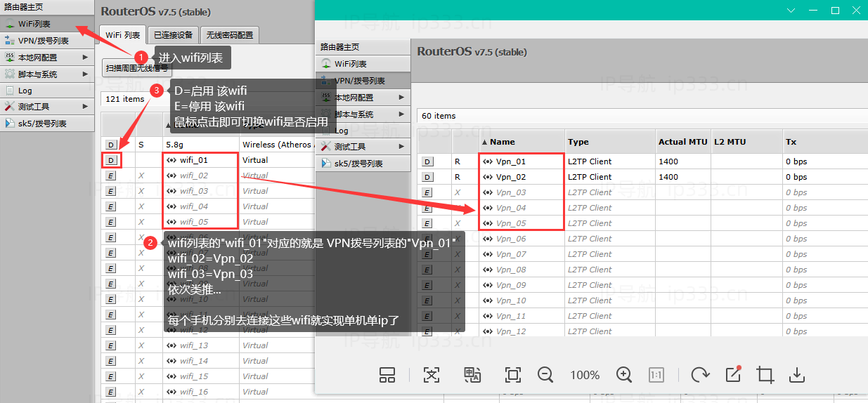Toggle the D button on the Vpn_01 row

428,161
